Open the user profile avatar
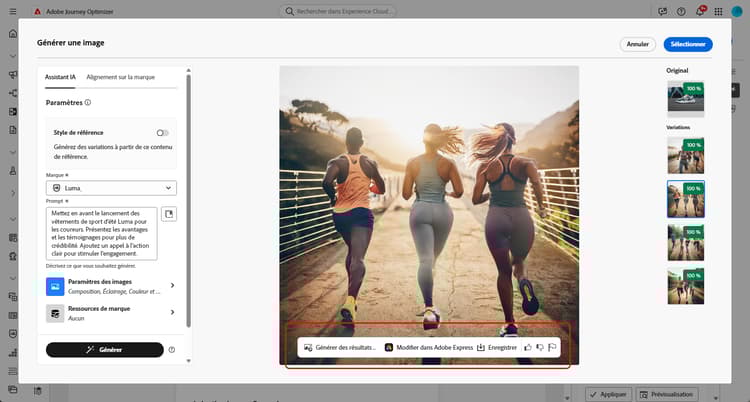The image size is (750, 402). 737,11
